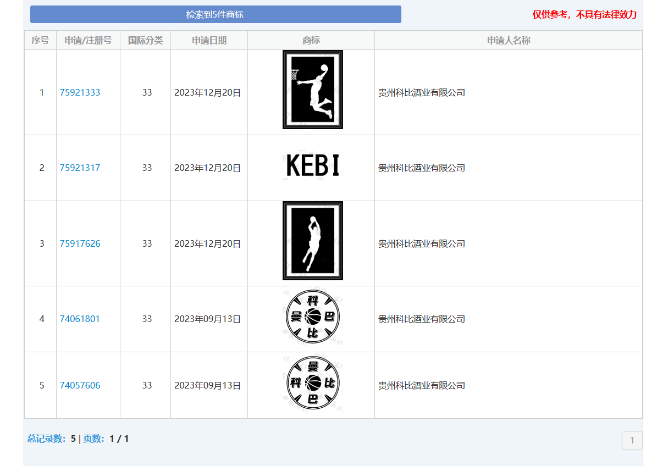Click the 申请人名称 column header

tap(508, 40)
